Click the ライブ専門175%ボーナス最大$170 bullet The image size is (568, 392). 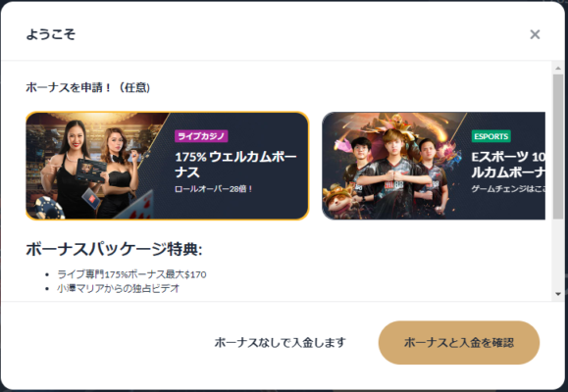(x=131, y=274)
